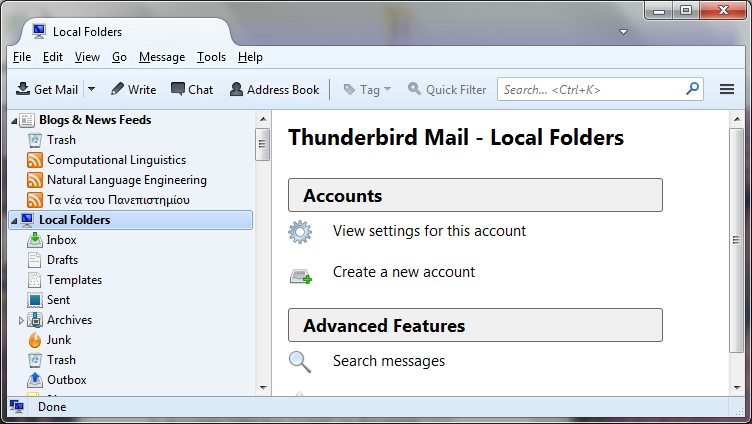
Task: Open the File menu
Action: [22, 57]
